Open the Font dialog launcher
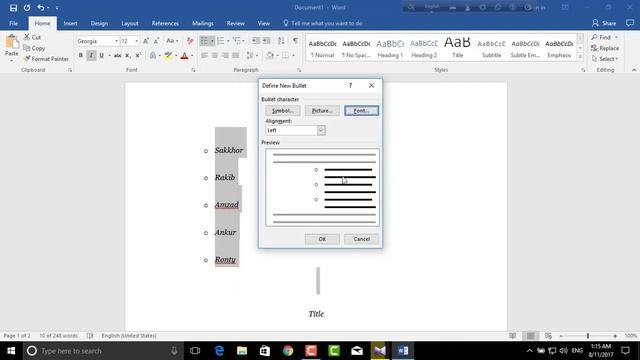The width and height of the screenshot is (640, 360). (193, 70)
